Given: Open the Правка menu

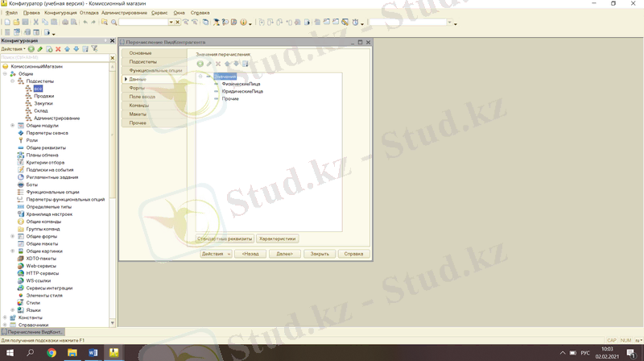Looking at the screenshot, I should (31, 13).
